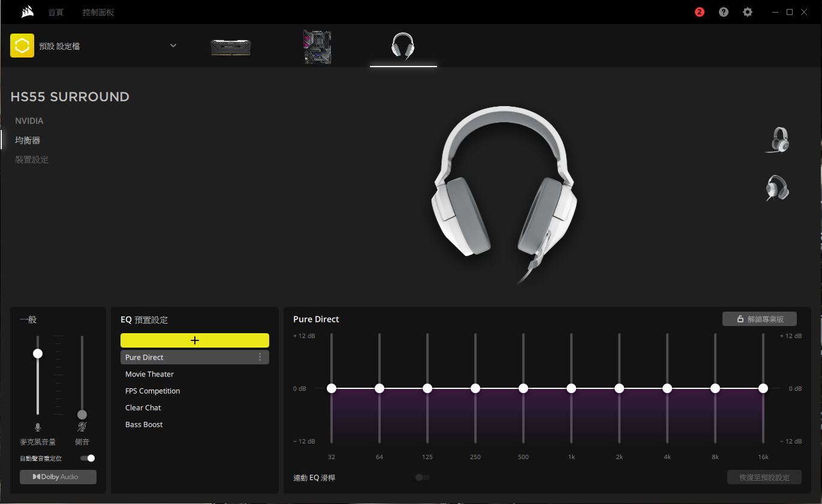The width and height of the screenshot is (822, 504).
Task: Expand the profile dropdown chevron
Action: (x=173, y=46)
